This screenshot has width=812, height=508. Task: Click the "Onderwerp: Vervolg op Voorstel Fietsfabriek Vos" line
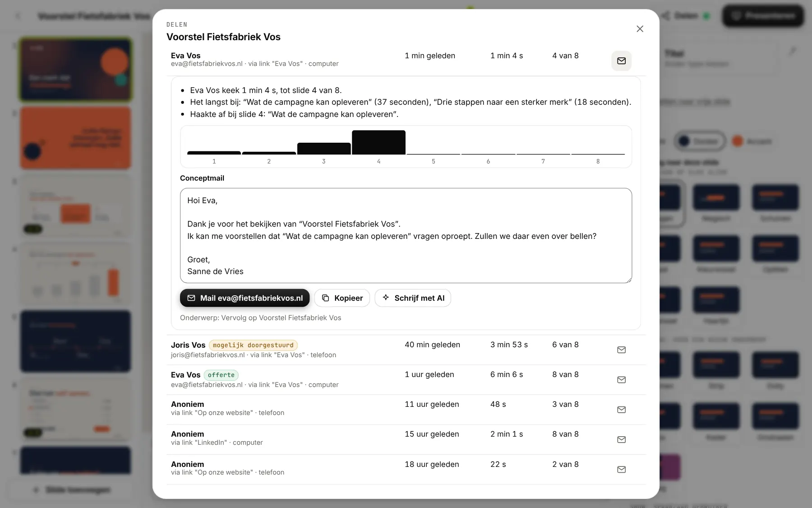coord(261,318)
